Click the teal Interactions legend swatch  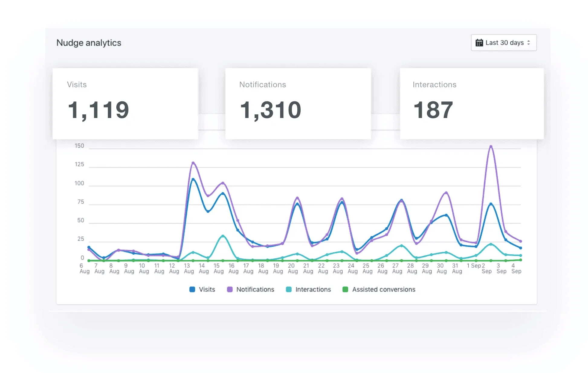289,289
